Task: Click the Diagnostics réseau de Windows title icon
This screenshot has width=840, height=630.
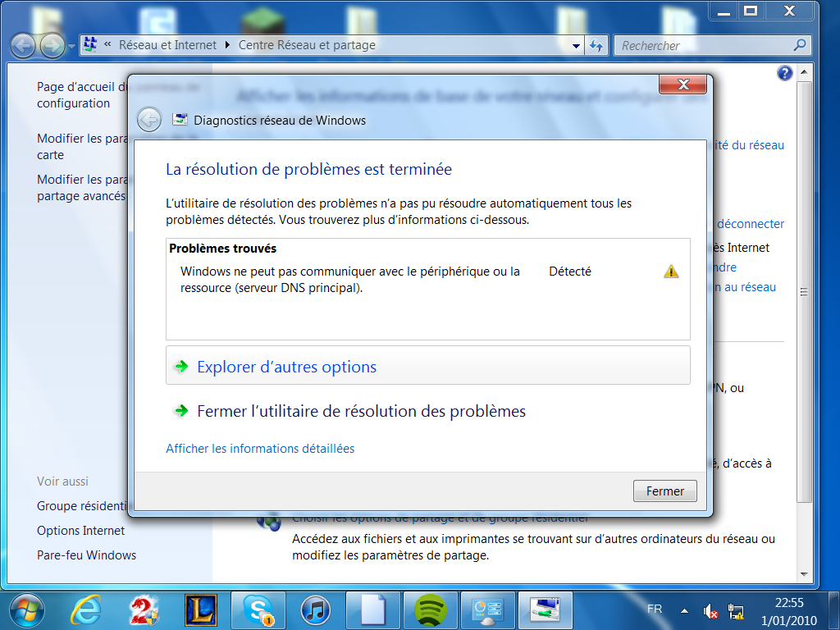Action: point(180,120)
